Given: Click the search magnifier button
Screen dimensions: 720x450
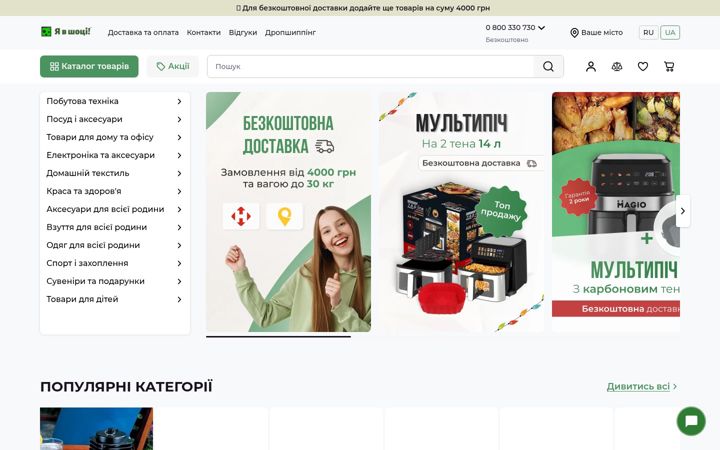Looking at the screenshot, I should coord(548,67).
